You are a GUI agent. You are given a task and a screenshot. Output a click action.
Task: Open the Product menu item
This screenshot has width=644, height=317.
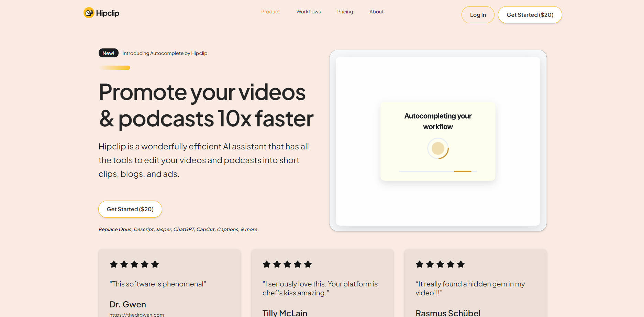click(270, 12)
